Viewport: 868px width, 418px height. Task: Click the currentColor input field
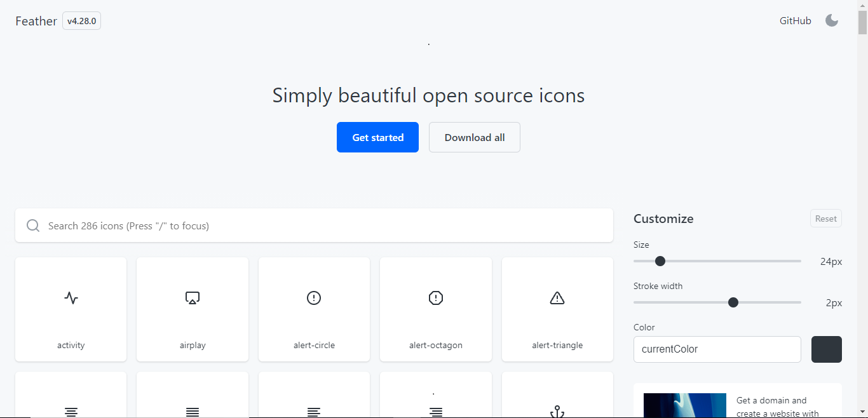(x=717, y=349)
